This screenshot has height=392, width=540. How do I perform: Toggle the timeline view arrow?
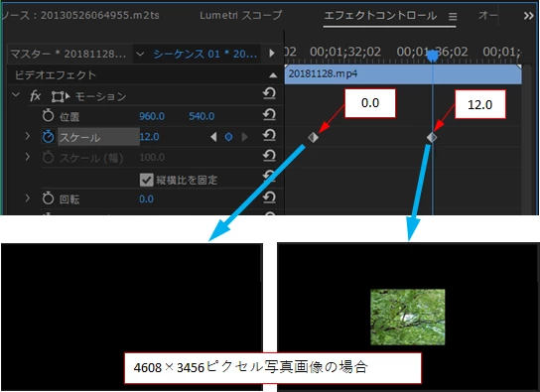pos(272,54)
